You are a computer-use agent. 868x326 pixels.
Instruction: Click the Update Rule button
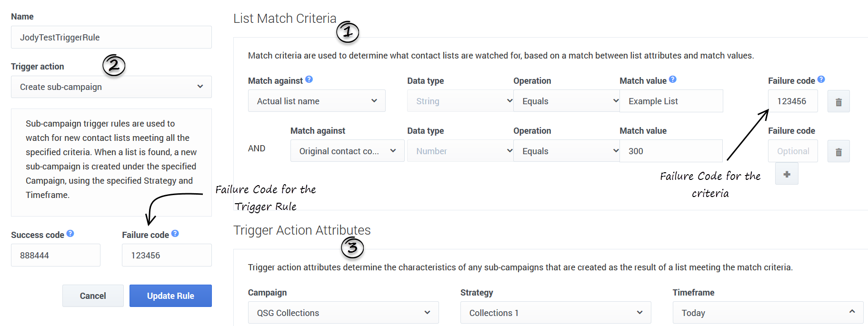pos(170,296)
